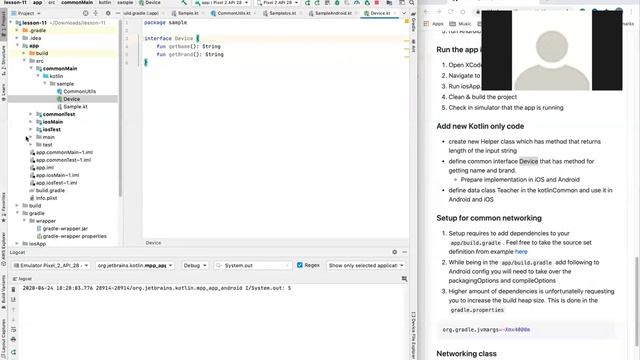Image resolution: width=640 pixels, height=360 pixels.
Task: Switch to build.gradle (:app) editor tab
Action: tap(143, 13)
